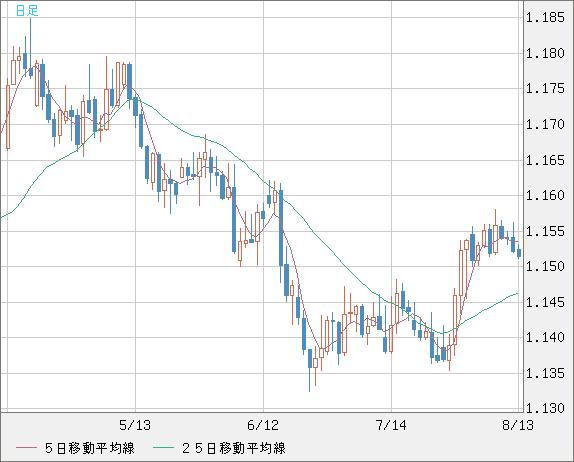Click the 1.170 price axis label

click(x=545, y=124)
